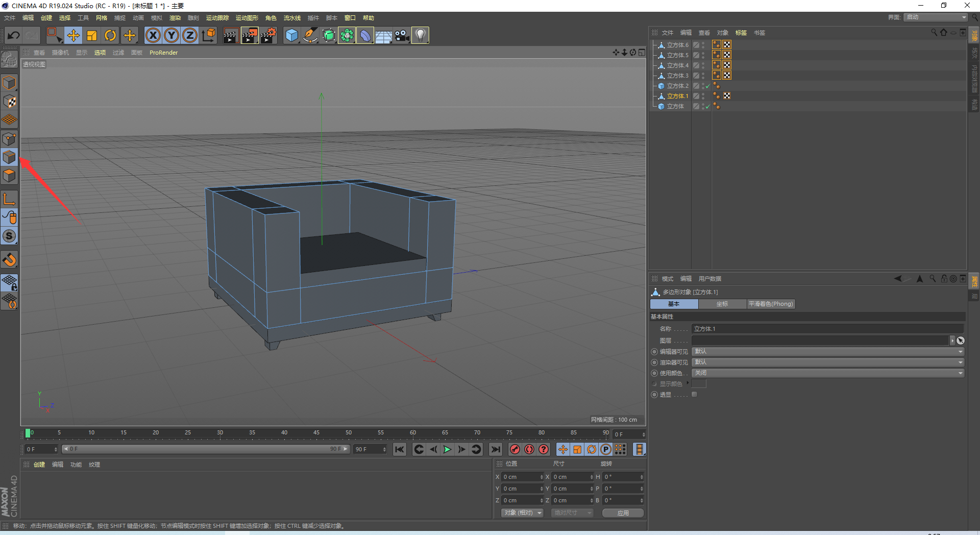Toggle X axis lock
This screenshot has width=980, height=535.
click(x=153, y=35)
